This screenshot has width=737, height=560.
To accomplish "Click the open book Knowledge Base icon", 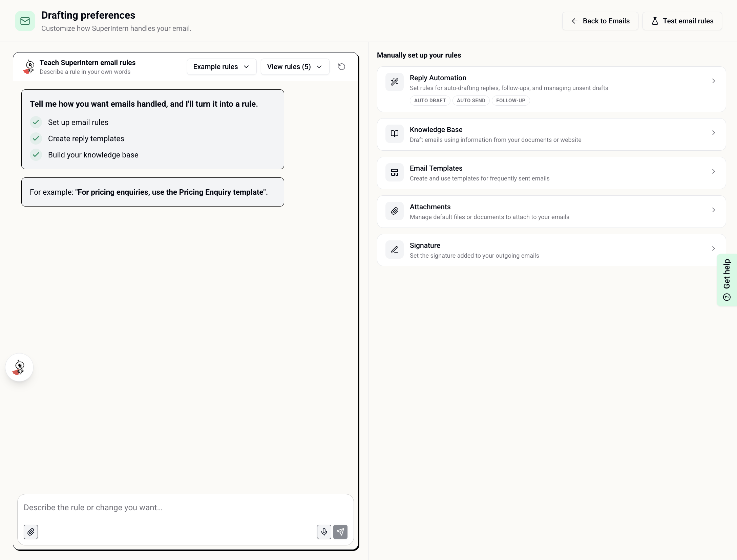I will 395,134.
